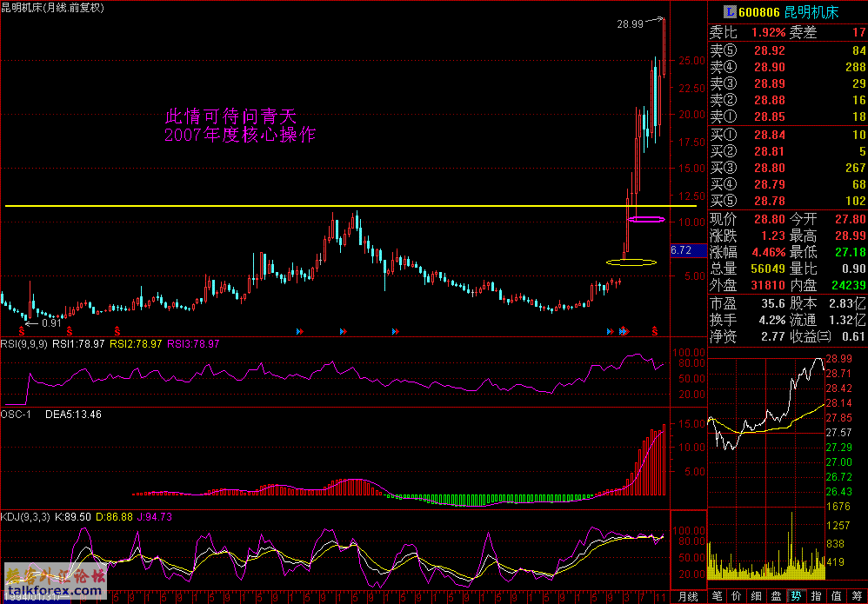The height and width of the screenshot is (604, 868).
Task: Click the yellow D:86.88 value
Action: (x=115, y=517)
